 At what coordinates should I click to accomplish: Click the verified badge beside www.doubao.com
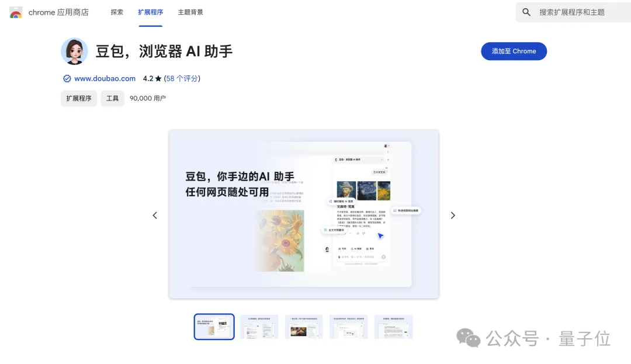[x=67, y=78]
